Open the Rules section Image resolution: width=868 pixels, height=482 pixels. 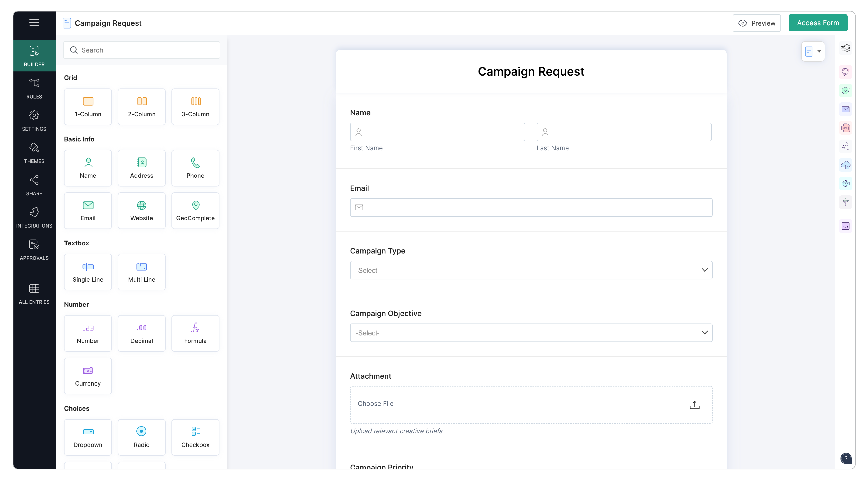(34, 89)
